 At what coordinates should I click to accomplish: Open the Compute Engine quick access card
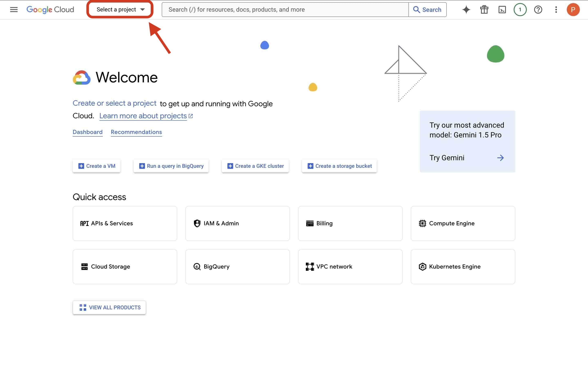[463, 223]
